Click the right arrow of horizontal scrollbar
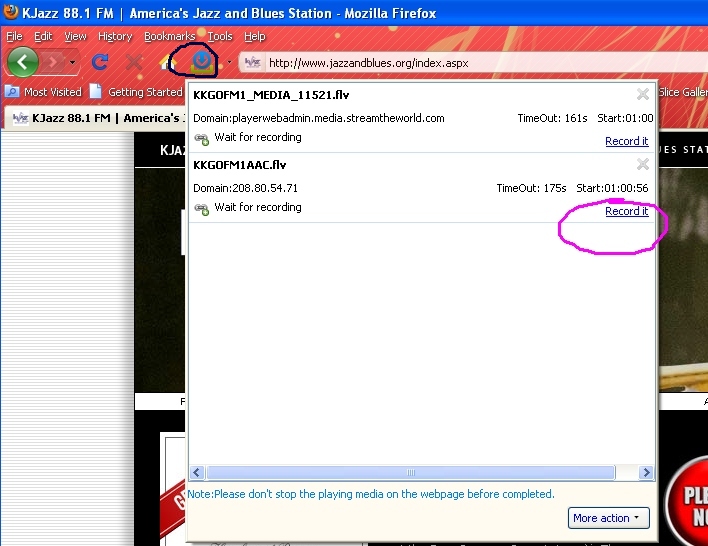Screen dimensions: 708x546 [646, 472]
